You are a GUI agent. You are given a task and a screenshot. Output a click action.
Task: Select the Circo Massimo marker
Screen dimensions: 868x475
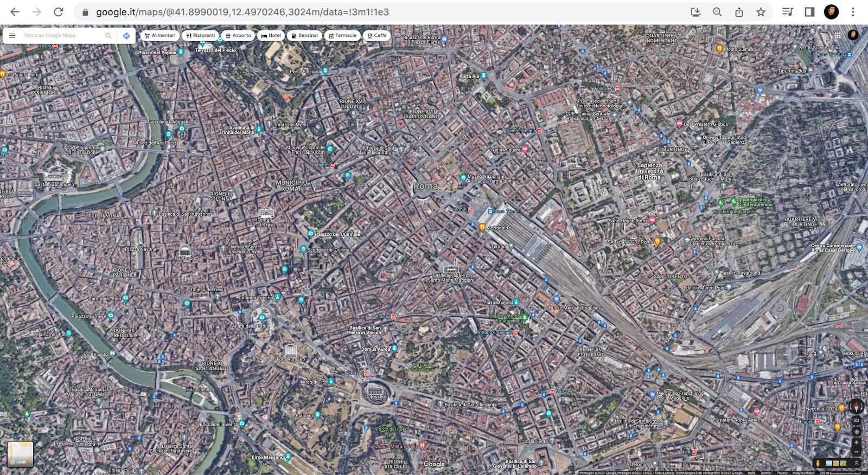288,457
